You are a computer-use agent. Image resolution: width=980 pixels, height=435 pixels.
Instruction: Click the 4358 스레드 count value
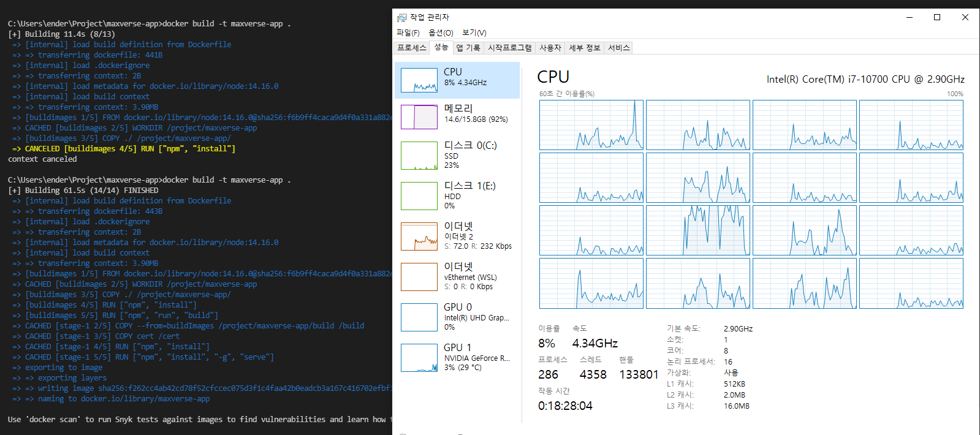point(593,374)
